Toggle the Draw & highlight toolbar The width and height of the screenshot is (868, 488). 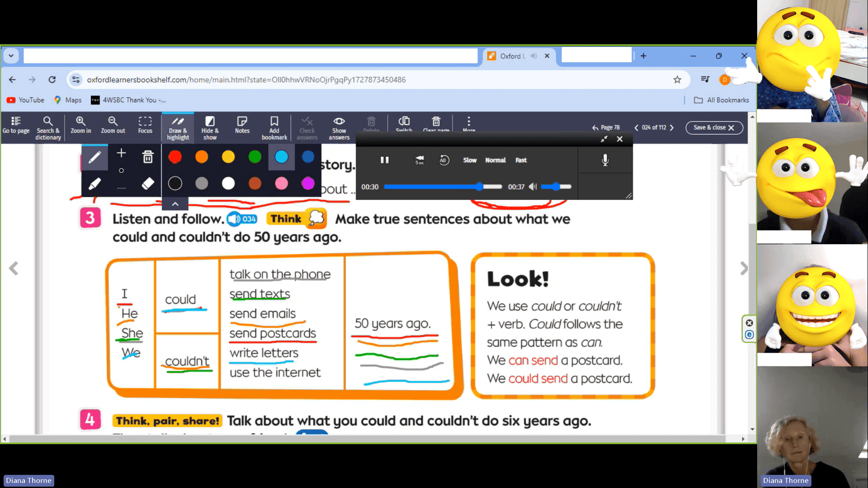coord(178,128)
